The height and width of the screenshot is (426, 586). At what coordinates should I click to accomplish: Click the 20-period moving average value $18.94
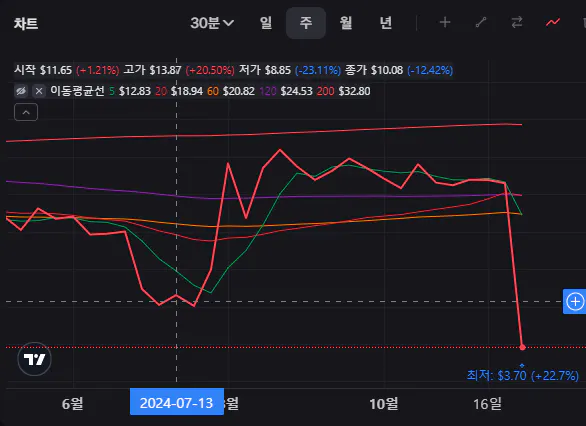186,91
